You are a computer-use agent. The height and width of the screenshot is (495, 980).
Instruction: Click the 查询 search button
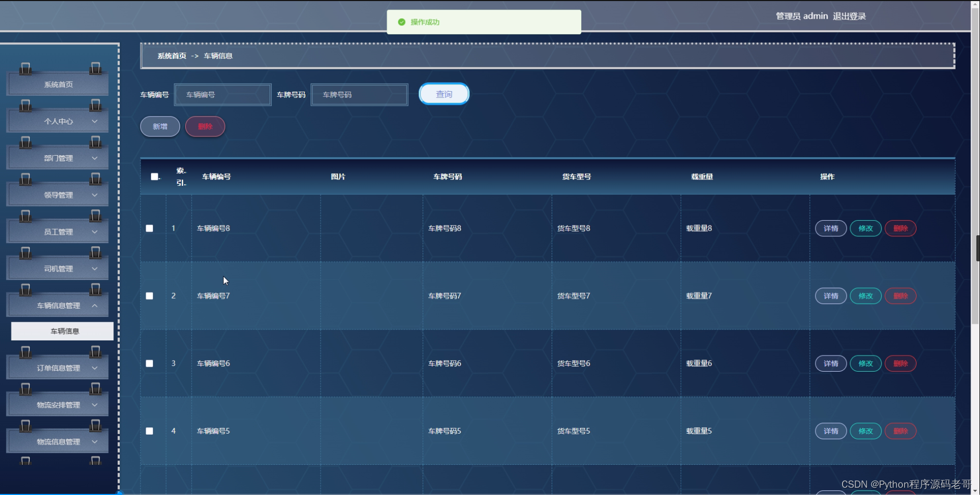click(x=444, y=94)
